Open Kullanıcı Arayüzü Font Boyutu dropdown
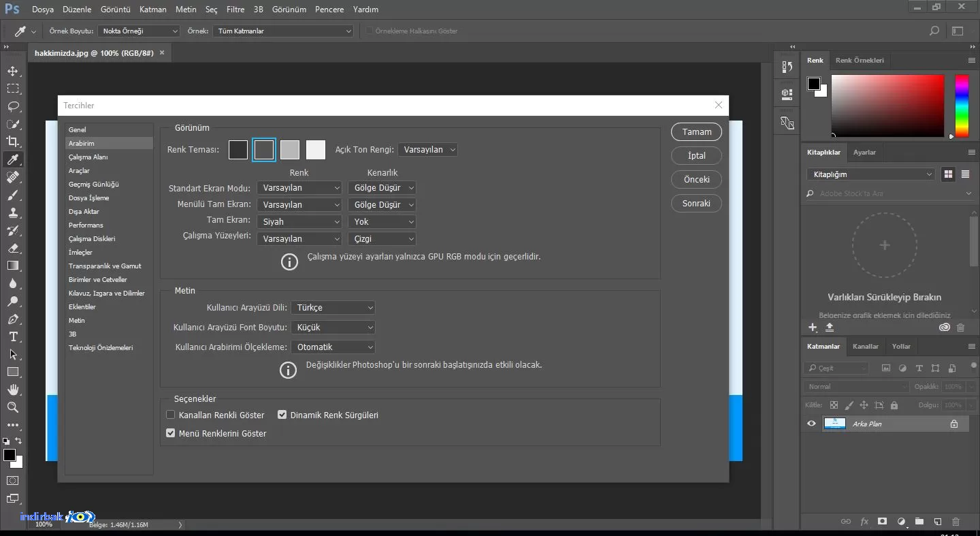This screenshot has height=536, width=980. [x=333, y=328]
